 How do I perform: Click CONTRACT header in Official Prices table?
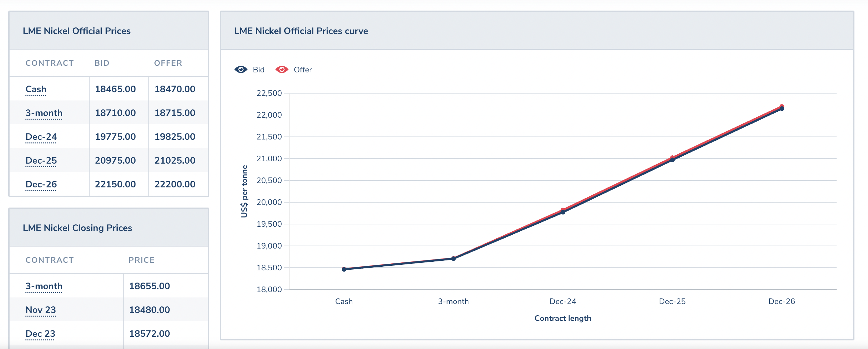pos(50,63)
